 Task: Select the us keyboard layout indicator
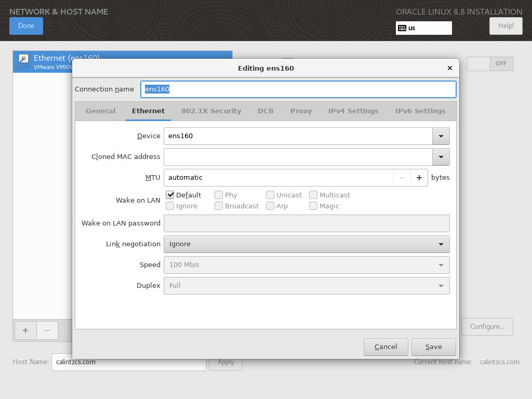pyautogui.click(x=424, y=28)
